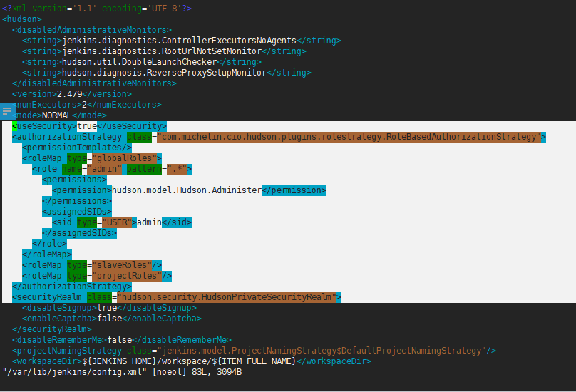Place cursor on closing authorizationStrategy tag
Viewport: 576px width, 392px height.
[71, 287]
